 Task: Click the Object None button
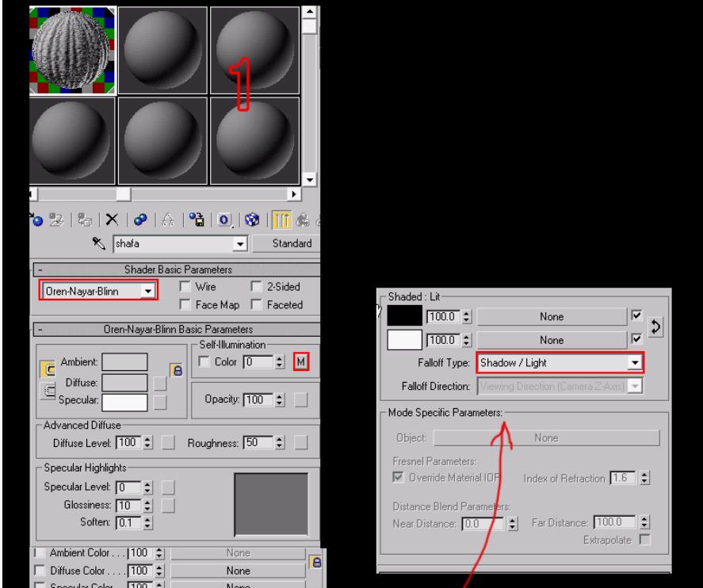coord(547,438)
